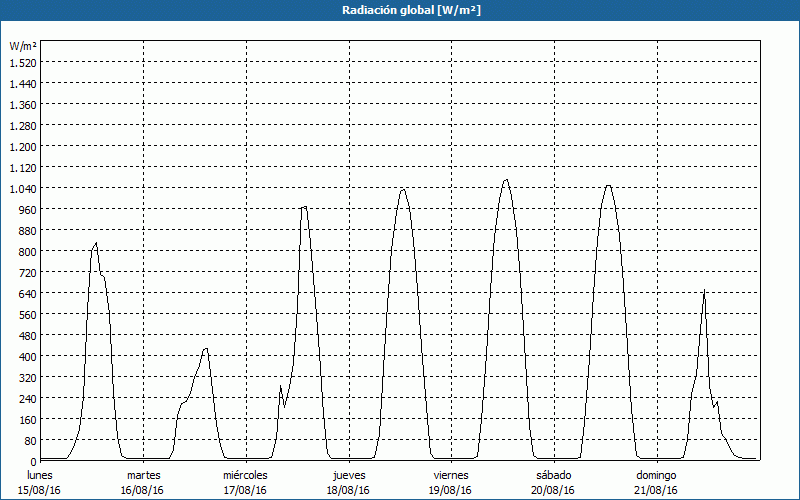Click the 1.040 value on the vertical axis

tap(22, 188)
